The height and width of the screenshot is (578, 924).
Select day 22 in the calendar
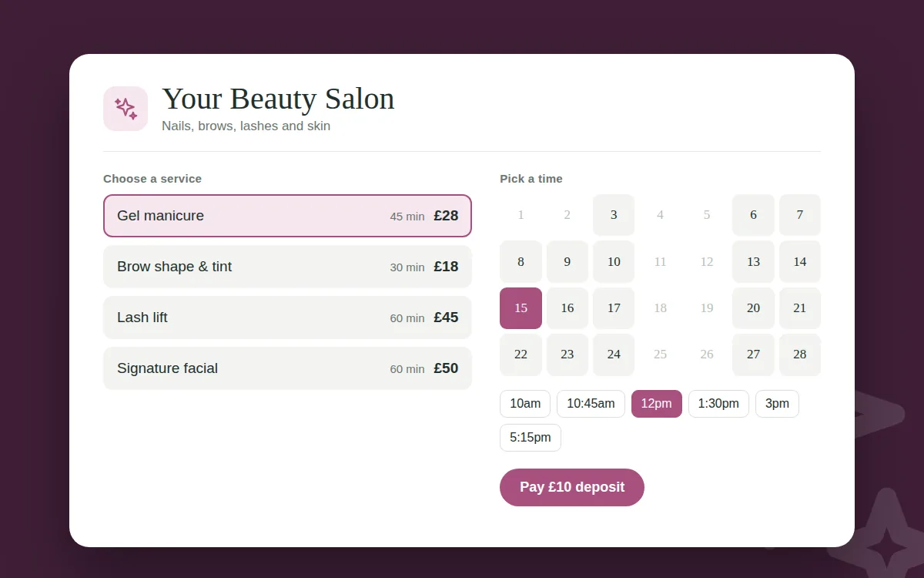521,355
